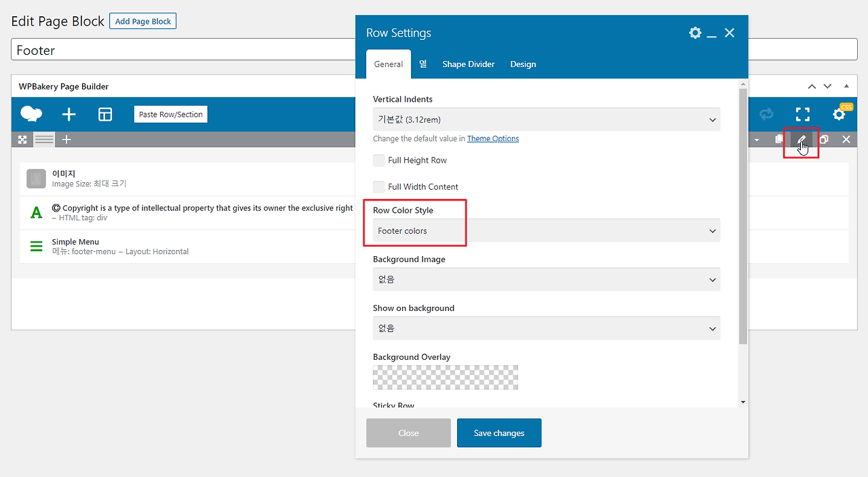Image resolution: width=868 pixels, height=477 pixels.
Task: Click the Row Settings scrollbar up arrow
Action: coord(743,83)
